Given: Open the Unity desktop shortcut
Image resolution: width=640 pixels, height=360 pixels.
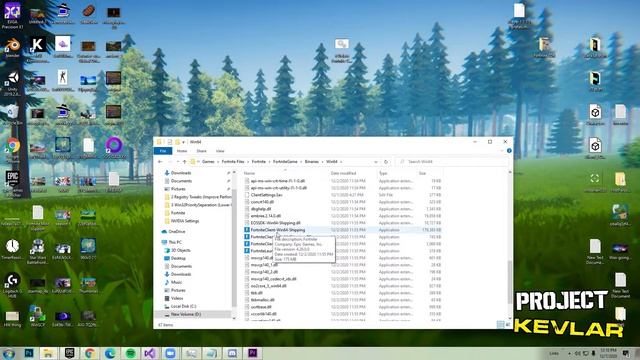Looking at the screenshot, I should click(x=12, y=83).
